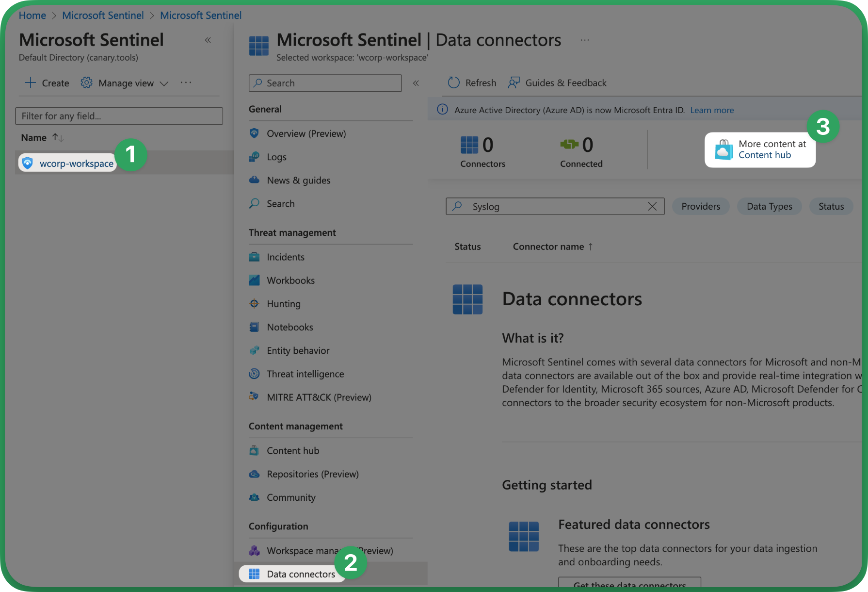This screenshot has width=868, height=592.
Task: Sort workspaces by Name column
Action: [x=42, y=137]
